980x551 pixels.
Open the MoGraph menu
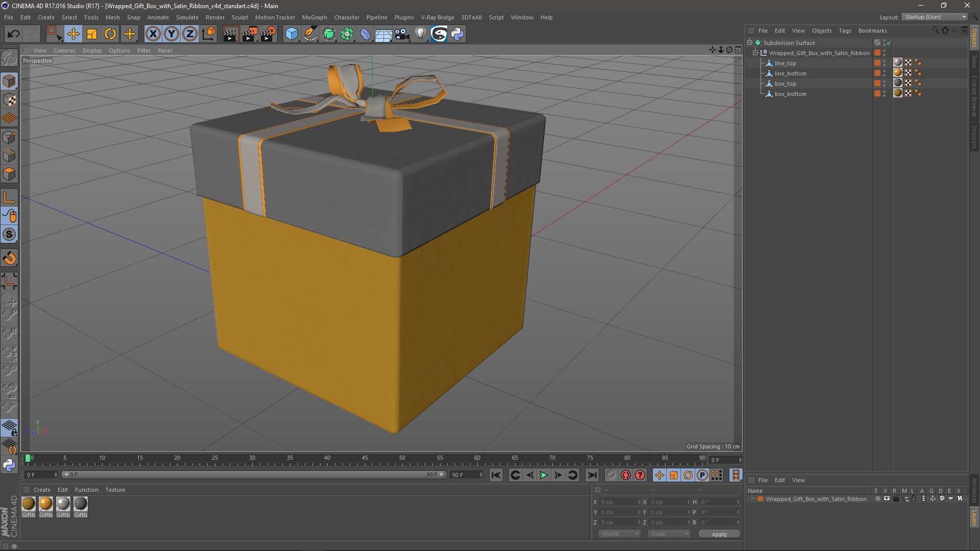[x=314, y=17]
